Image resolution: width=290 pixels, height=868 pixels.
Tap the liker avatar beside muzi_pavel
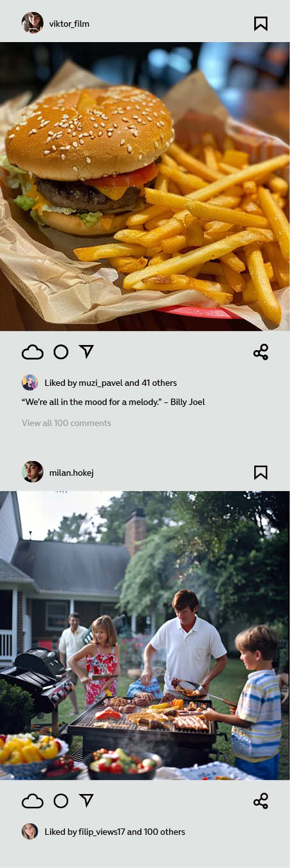coord(29,383)
